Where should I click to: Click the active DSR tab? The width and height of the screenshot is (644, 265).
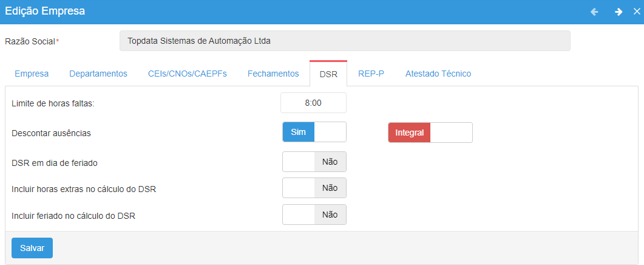[328, 74]
